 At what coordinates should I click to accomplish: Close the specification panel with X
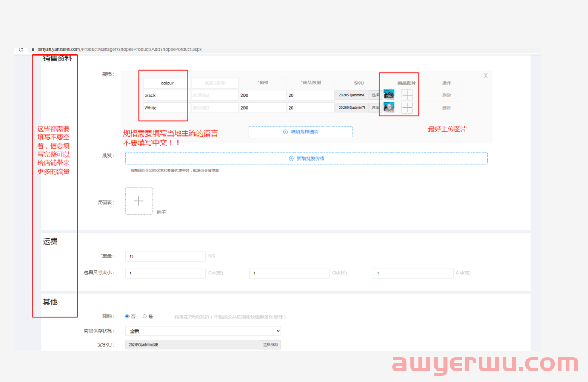486,76
